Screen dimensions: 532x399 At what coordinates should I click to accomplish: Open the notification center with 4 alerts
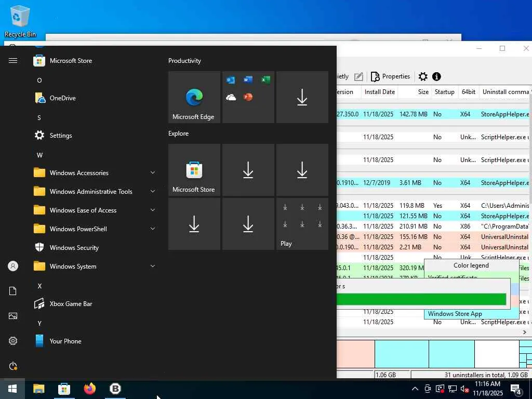(516, 389)
